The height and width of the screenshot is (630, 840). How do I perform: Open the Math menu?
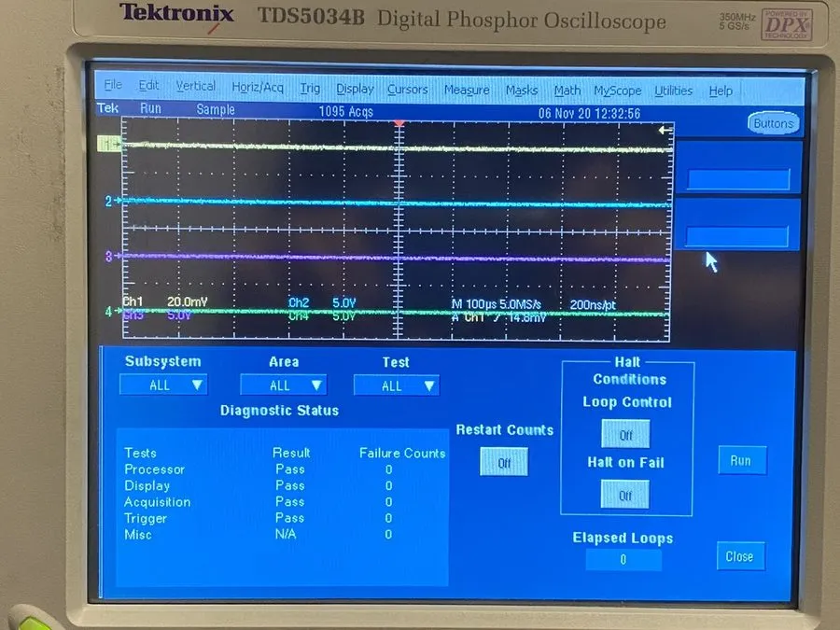tap(567, 91)
